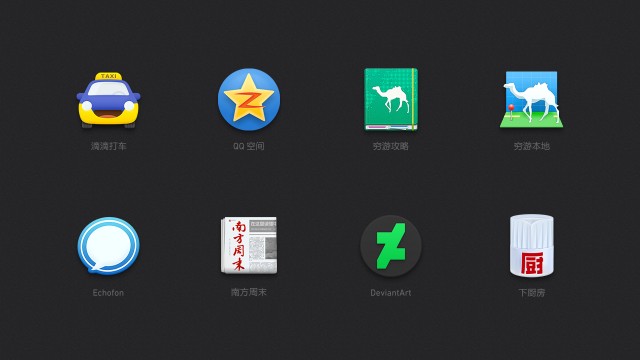The image size is (640, 360).
Task: Click the 穷游攻略 caption text
Action: pos(391,146)
